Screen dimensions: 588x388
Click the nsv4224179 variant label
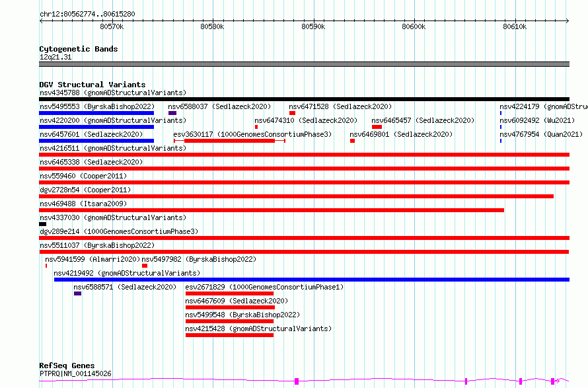coord(544,106)
